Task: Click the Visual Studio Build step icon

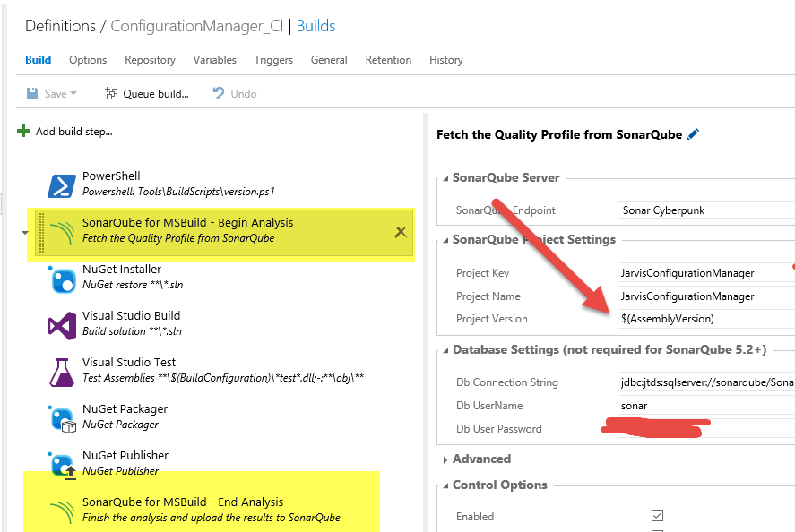Action: click(x=62, y=325)
